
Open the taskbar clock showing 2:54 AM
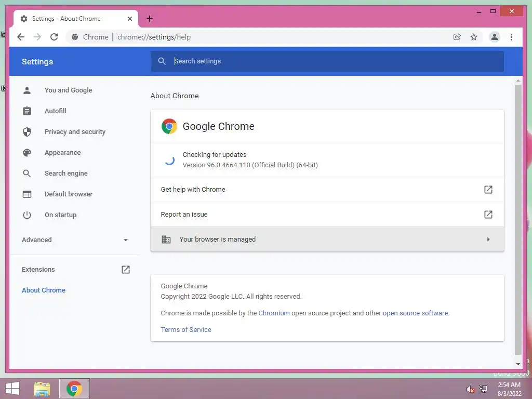(509, 389)
